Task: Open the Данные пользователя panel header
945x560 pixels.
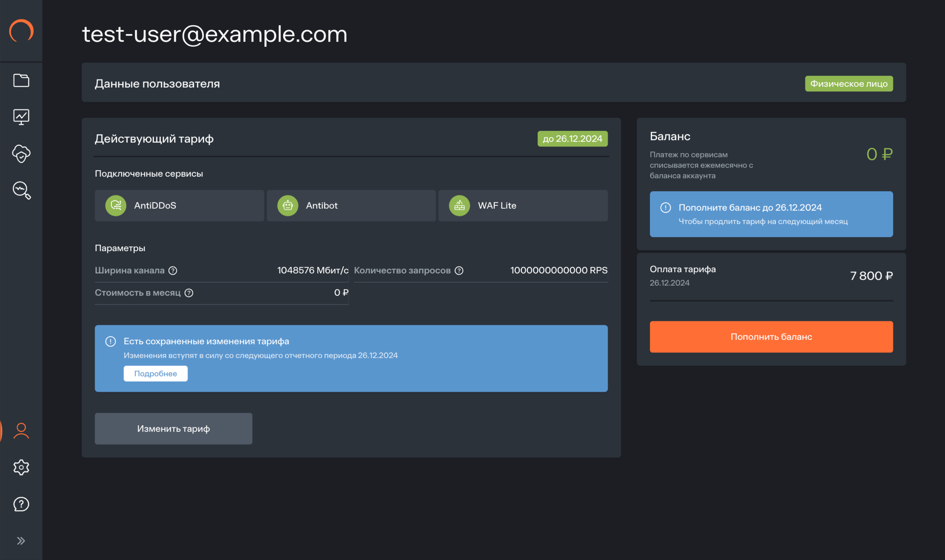Action: tap(494, 83)
